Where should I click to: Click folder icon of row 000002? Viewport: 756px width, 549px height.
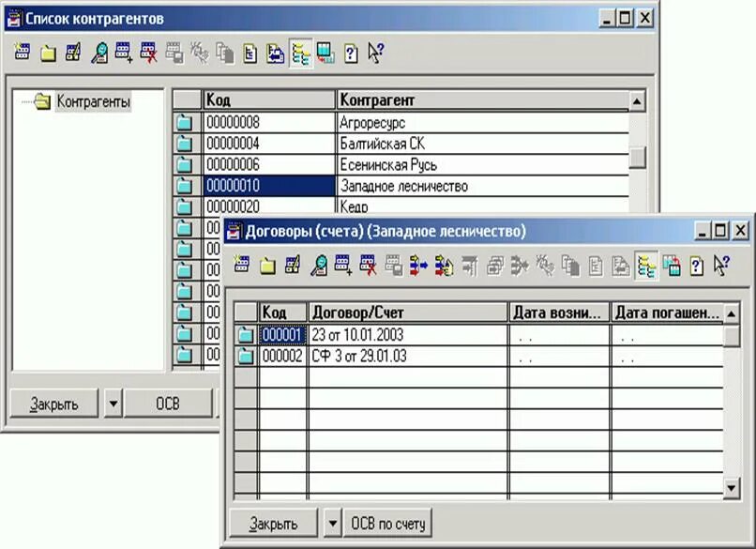pos(246,357)
